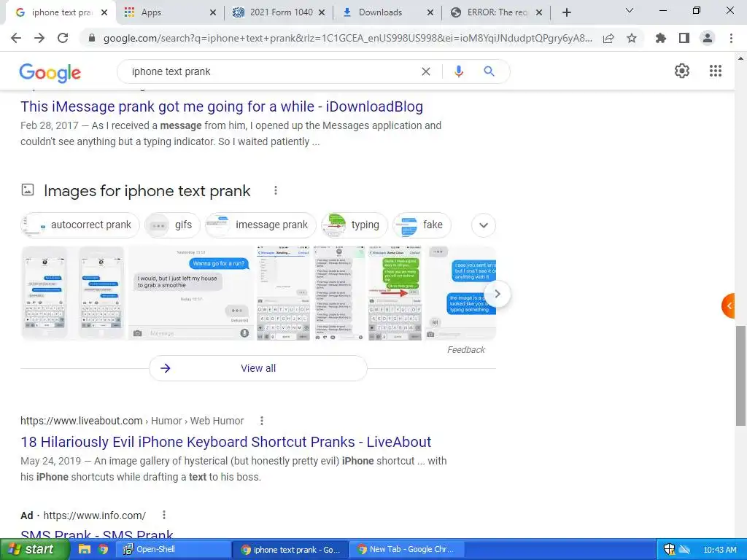Switch to New Tab - Google Chrome window

coord(406,550)
